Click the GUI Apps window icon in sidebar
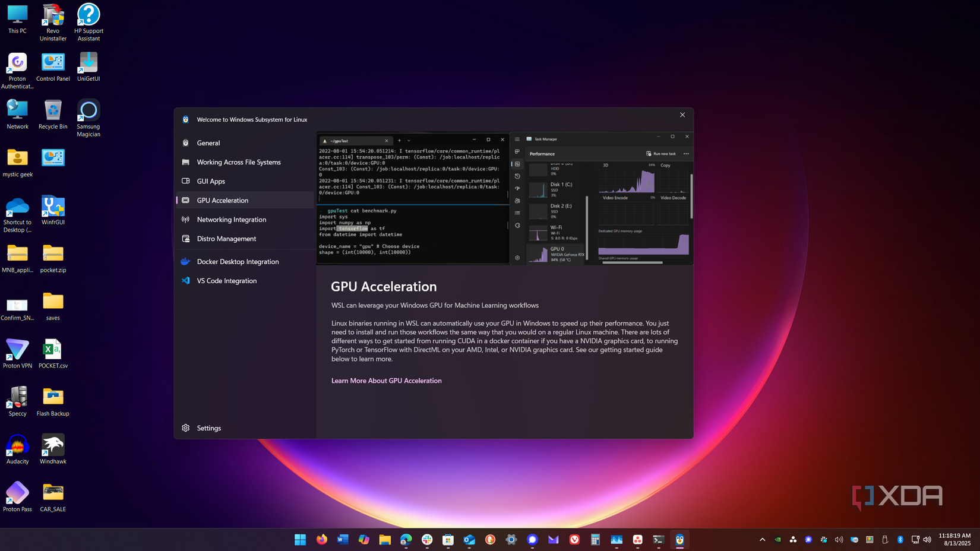This screenshot has height=551, width=980. click(186, 181)
